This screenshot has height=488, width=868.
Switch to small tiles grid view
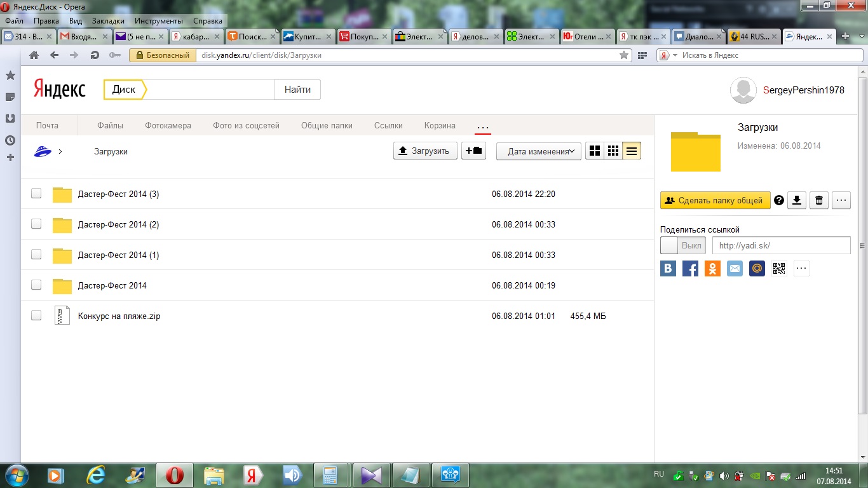coord(613,151)
